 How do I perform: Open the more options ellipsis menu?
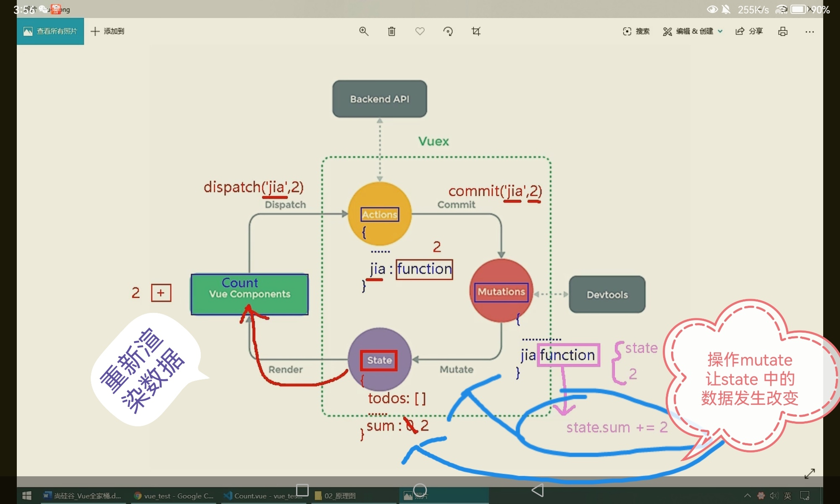[x=809, y=31]
